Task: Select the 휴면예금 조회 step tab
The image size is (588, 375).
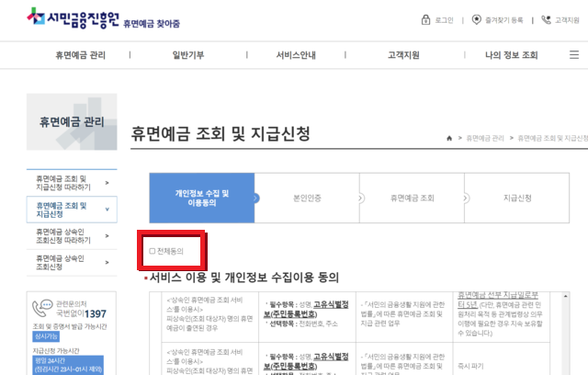Action: coord(412,198)
